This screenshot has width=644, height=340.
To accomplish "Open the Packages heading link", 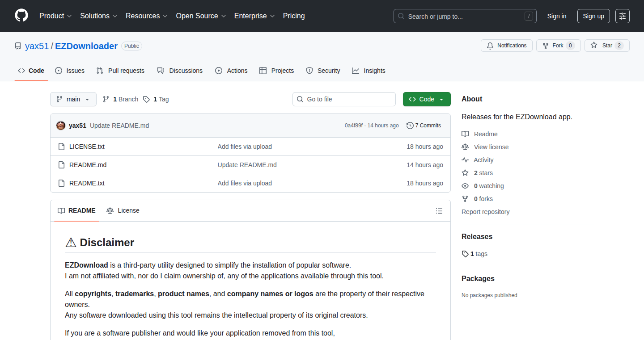I will coord(478,279).
